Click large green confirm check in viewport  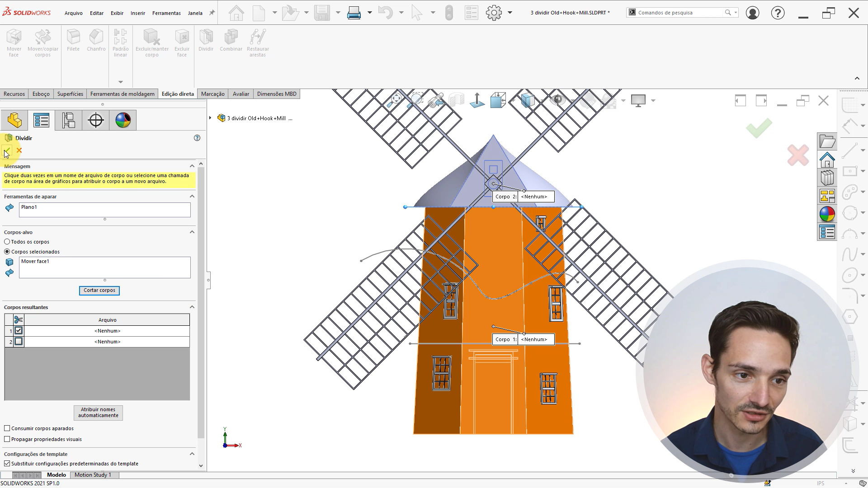pos(759,128)
